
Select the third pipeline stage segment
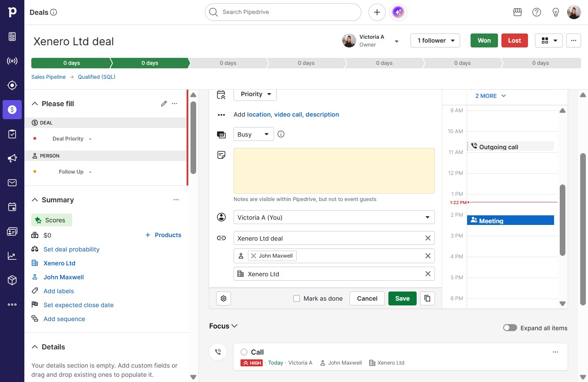click(x=228, y=63)
